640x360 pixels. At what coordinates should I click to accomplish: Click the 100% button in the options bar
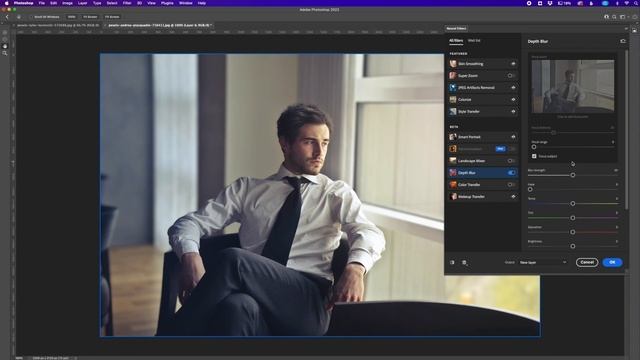click(71, 17)
